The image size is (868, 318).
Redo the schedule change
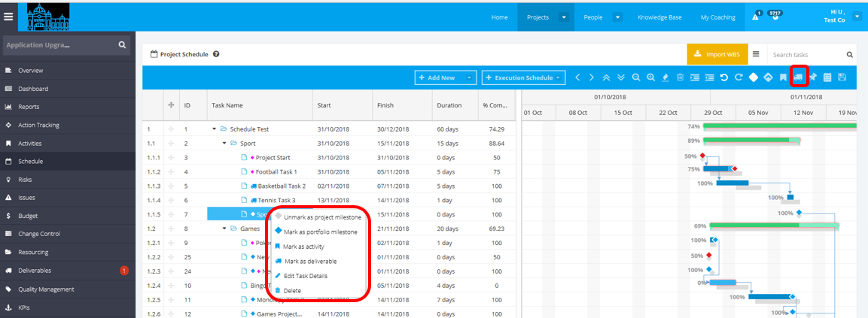pyautogui.click(x=739, y=77)
